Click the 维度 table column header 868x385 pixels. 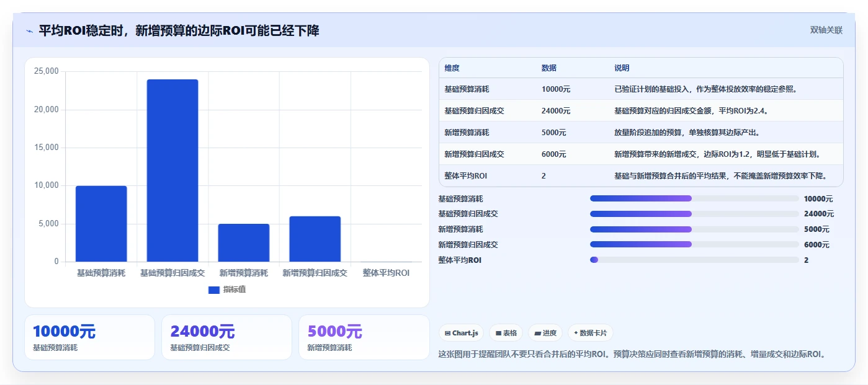click(452, 68)
